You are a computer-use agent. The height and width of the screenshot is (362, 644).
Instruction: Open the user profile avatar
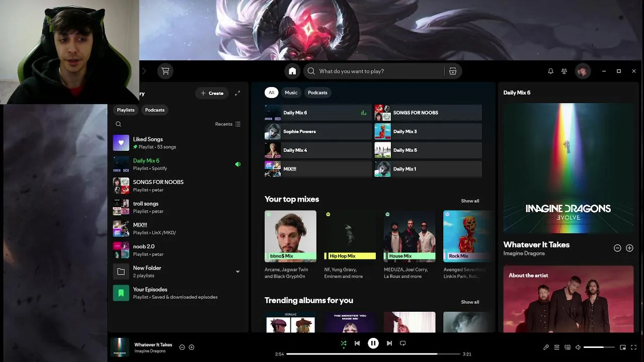point(583,71)
